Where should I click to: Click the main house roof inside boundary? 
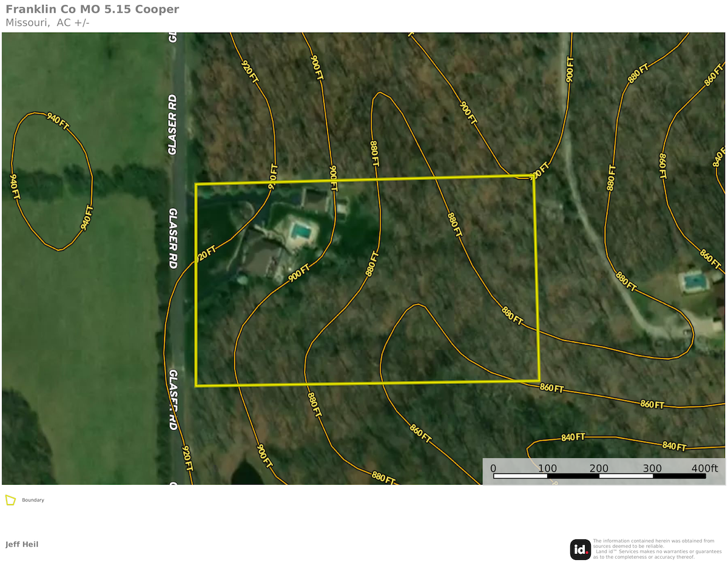pyautogui.click(x=261, y=258)
